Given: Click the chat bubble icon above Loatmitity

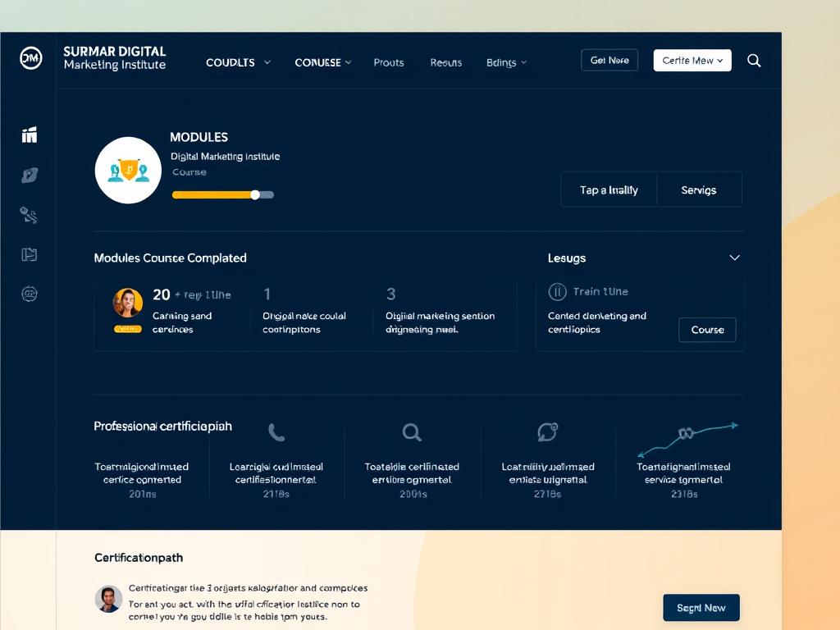Looking at the screenshot, I should coord(547,431).
